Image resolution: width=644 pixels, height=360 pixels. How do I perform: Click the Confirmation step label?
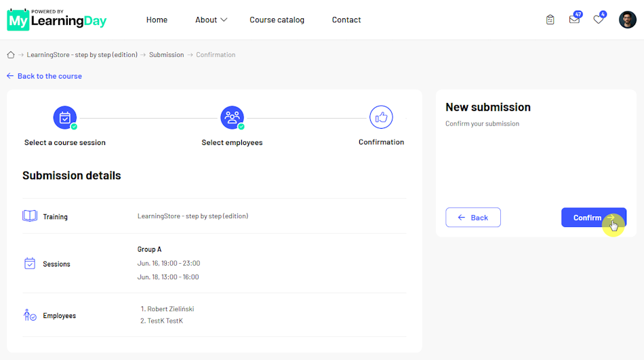pos(381,142)
